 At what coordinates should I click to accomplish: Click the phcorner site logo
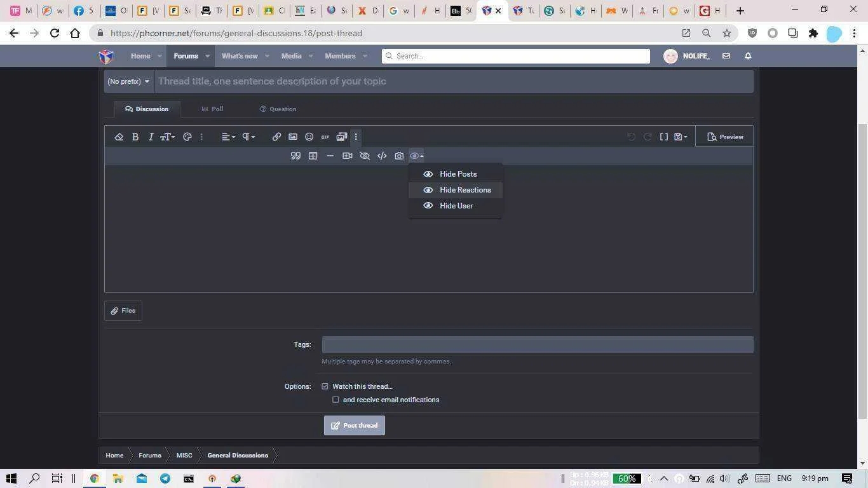106,56
